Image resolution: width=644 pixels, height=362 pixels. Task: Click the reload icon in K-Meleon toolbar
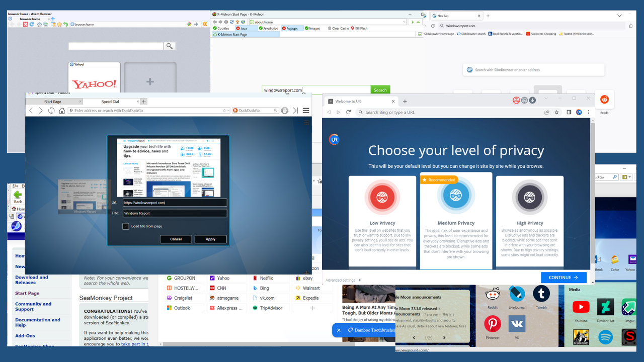click(232, 22)
